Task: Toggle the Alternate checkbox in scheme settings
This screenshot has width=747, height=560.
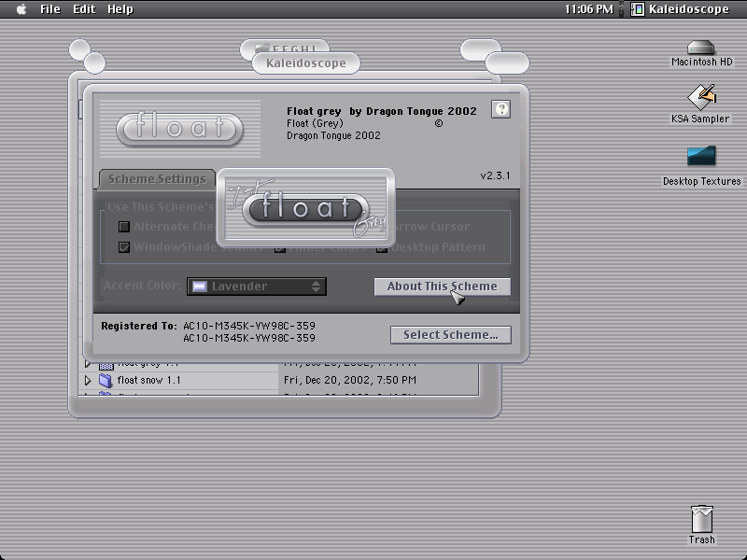Action: click(x=124, y=227)
